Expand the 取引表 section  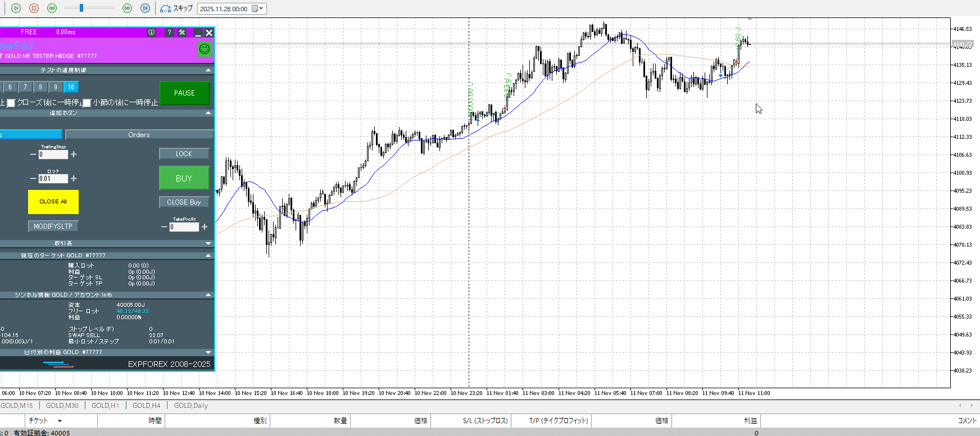tap(208, 243)
